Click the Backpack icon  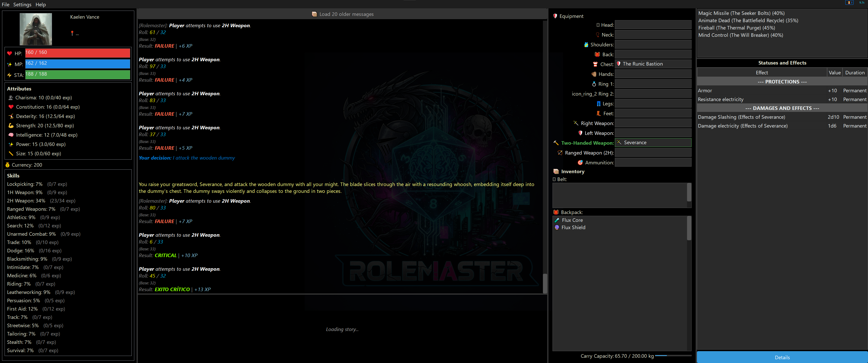(556, 212)
